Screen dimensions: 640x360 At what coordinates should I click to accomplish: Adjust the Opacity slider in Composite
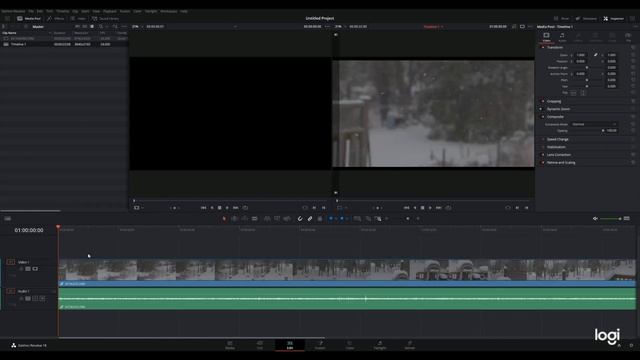pyautogui.click(x=588, y=131)
